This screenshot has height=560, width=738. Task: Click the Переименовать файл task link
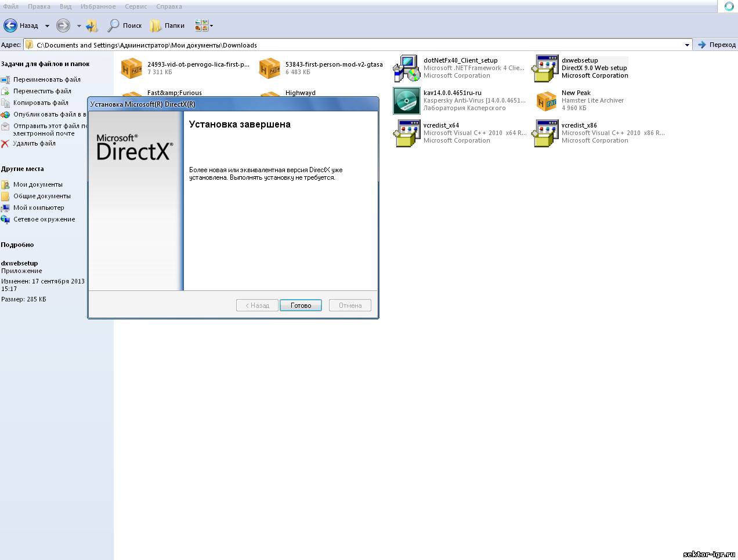[47, 79]
